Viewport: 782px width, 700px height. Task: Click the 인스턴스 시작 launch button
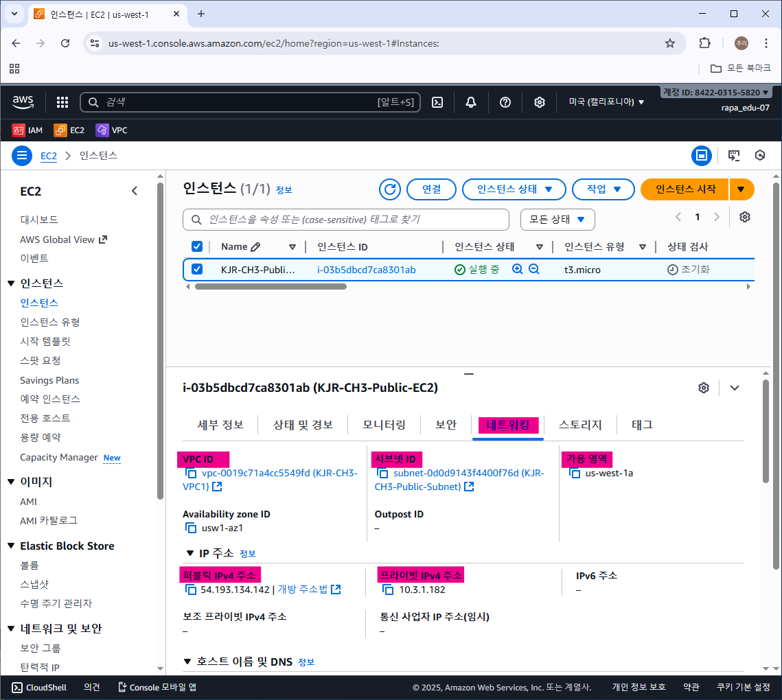coord(685,189)
